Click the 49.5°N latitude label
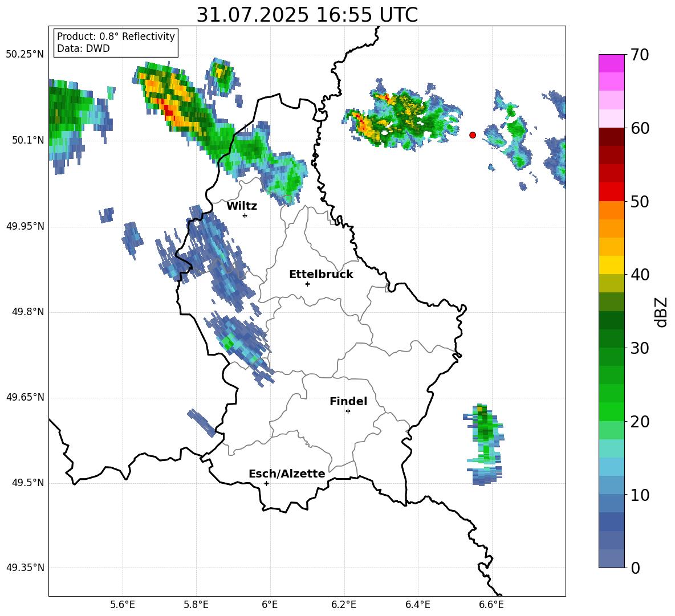 (28, 483)
